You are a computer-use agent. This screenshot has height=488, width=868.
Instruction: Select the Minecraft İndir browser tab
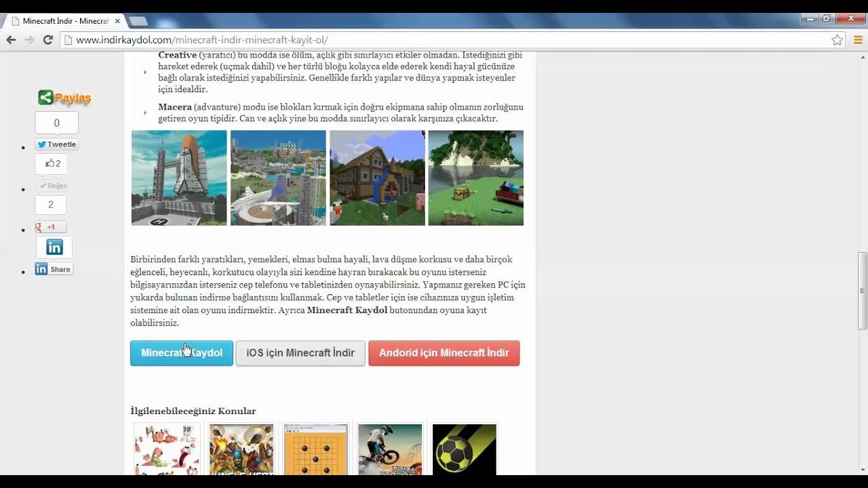click(x=64, y=21)
